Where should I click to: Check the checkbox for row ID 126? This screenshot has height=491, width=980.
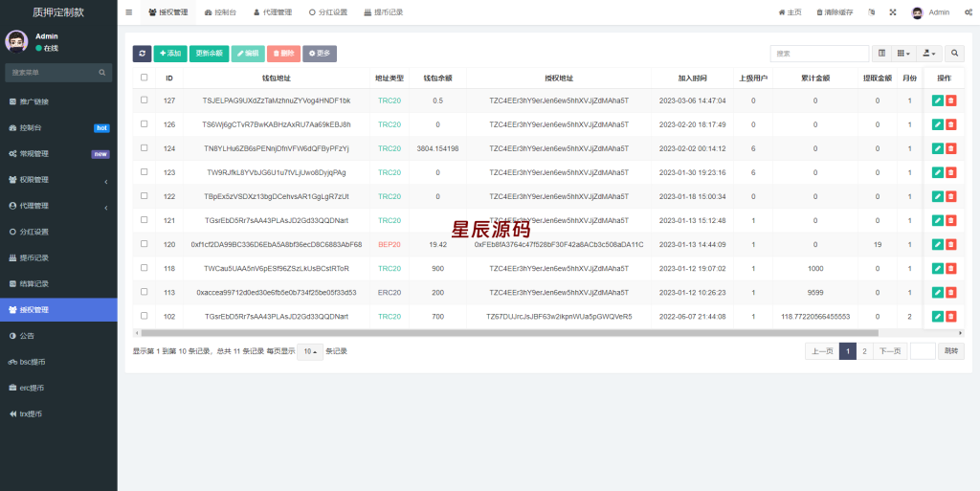coord(145,123)
